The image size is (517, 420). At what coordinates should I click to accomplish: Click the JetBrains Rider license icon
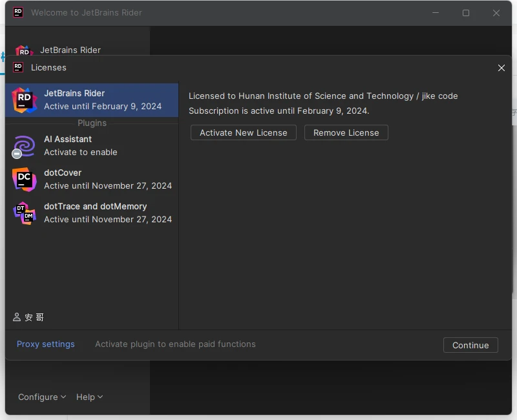click(x=25, y=100)
